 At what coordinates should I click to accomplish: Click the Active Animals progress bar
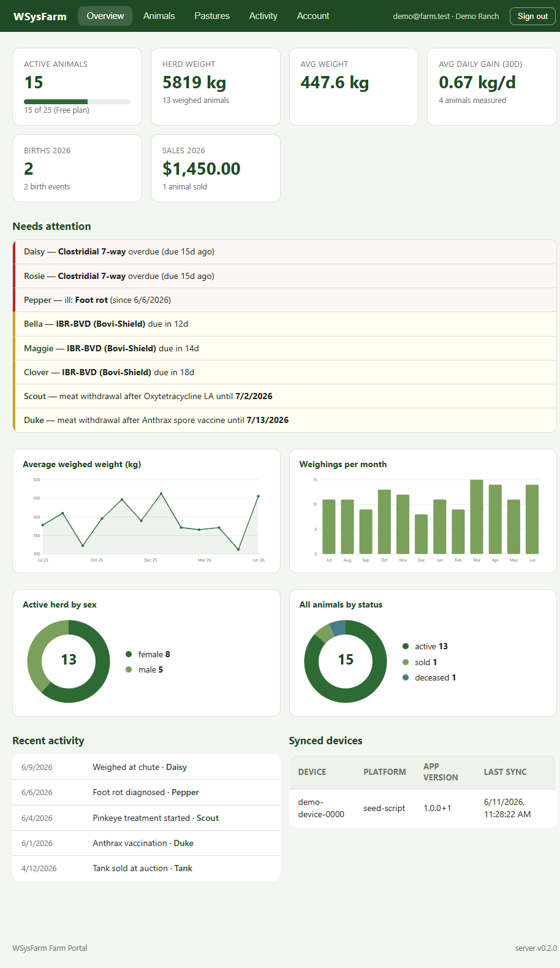point(77,102)
